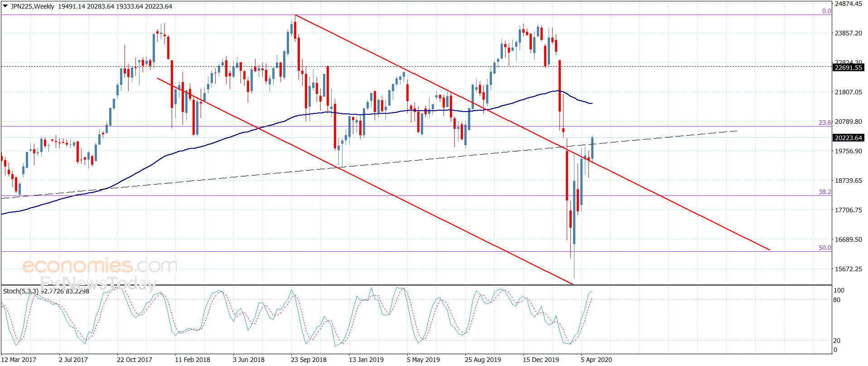The image size is (868, 366).
Task: Click the 16689.50 price axis value
Action: click(849, 239)
